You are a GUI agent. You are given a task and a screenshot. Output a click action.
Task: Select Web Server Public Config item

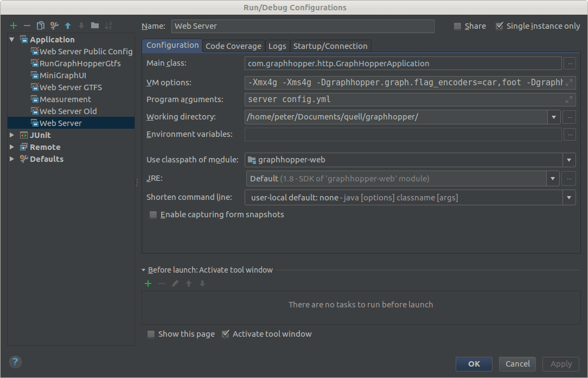click(82, 52)
